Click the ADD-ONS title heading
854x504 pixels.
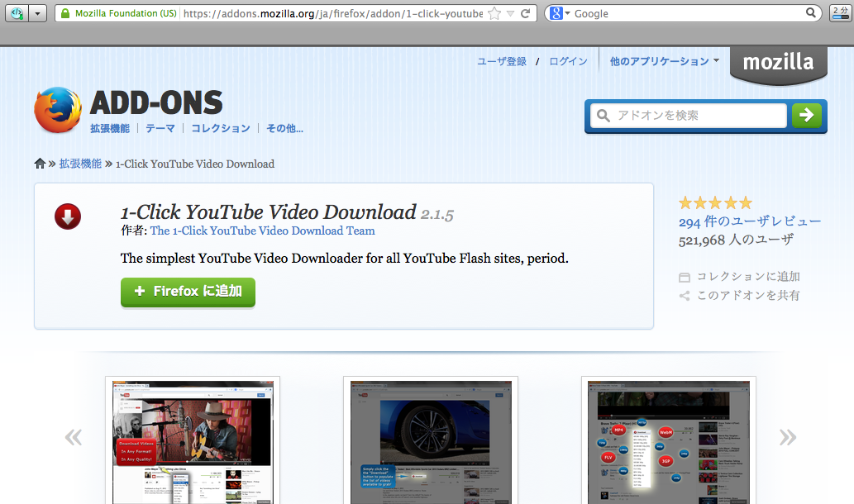pos(156,102)
